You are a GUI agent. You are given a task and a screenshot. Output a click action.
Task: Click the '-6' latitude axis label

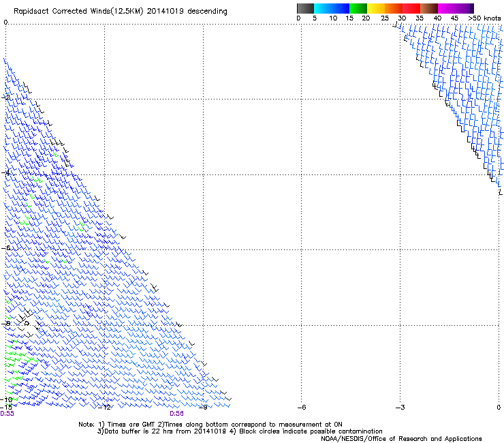coord(6,248)
